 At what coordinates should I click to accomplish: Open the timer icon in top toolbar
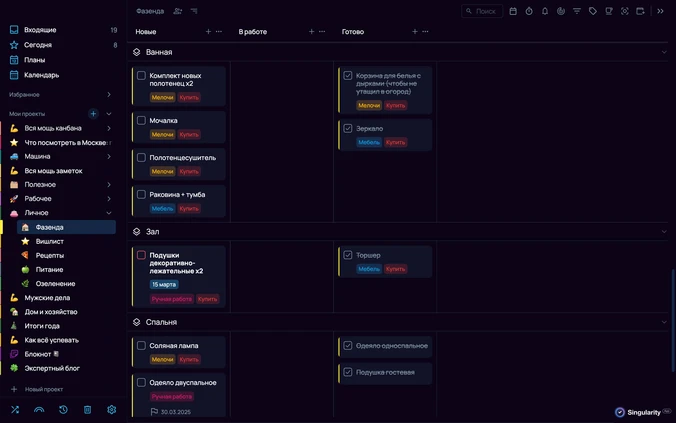click(x=529, y=11)
